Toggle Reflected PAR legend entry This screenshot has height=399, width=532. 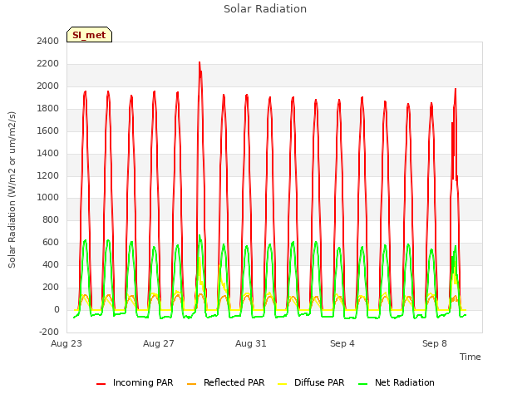click(x=225, y=382)
